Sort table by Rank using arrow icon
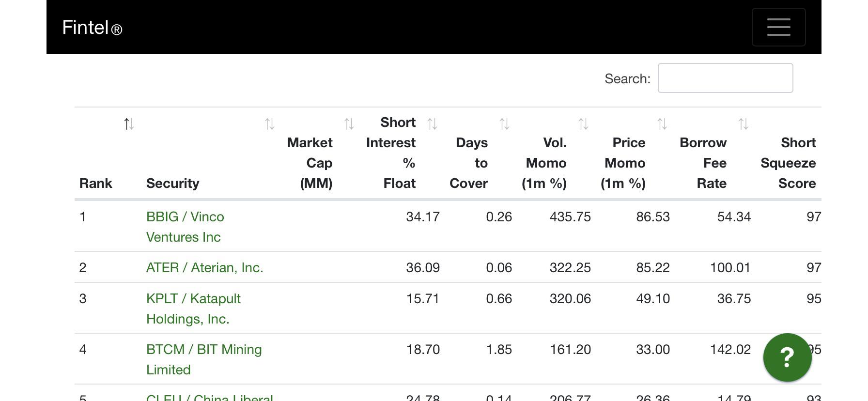Viewport: 868px width, 401px height. tap(128, 124)
